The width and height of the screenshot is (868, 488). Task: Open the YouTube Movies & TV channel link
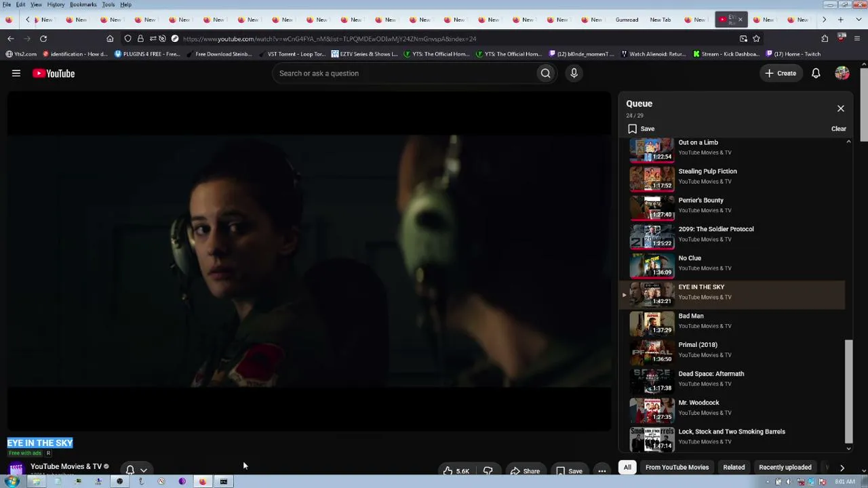66,466
